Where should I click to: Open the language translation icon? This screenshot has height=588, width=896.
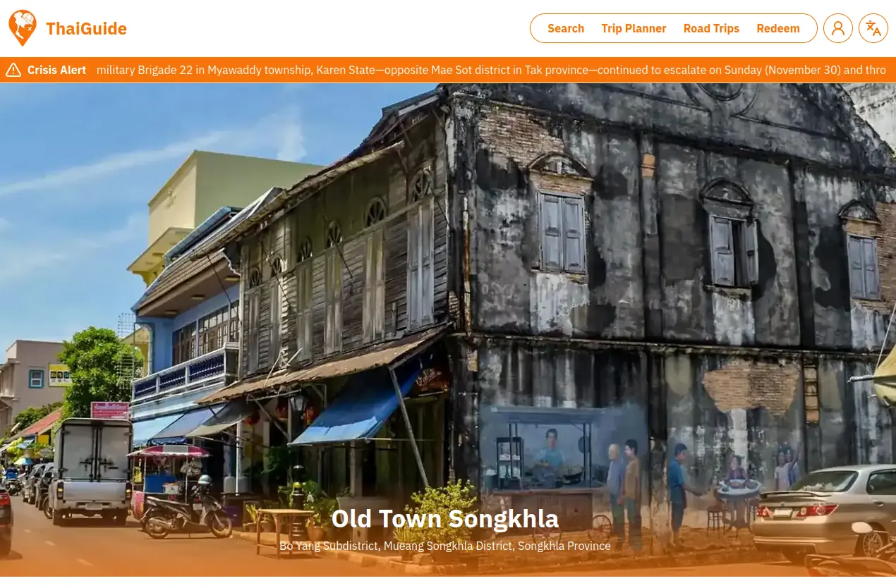click(x=873, y=28)
